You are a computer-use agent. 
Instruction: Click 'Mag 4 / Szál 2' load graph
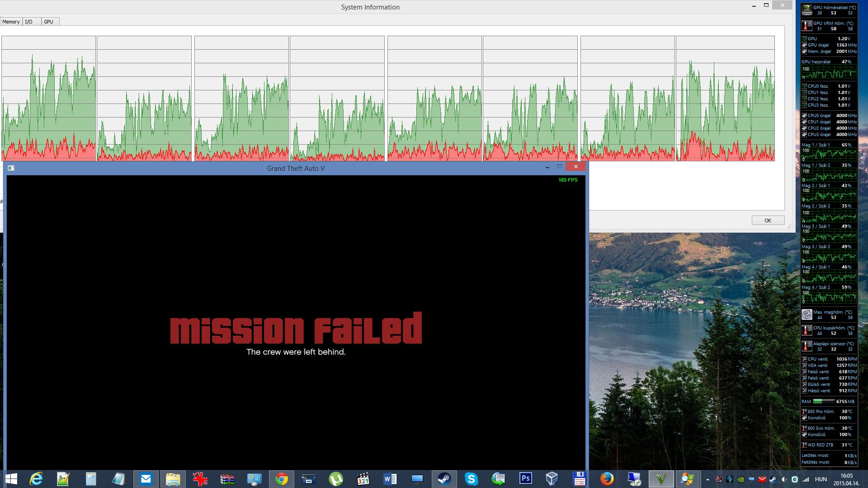[x=829, y=297]
